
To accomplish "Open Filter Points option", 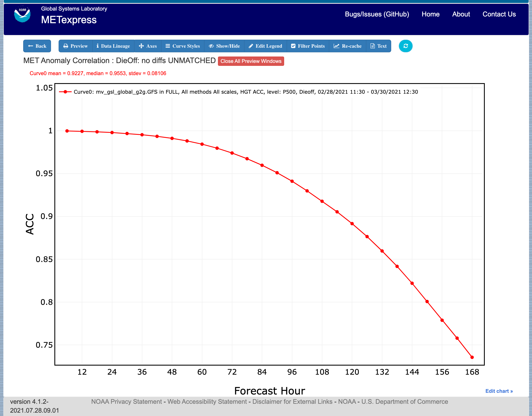I will (308, 46).
